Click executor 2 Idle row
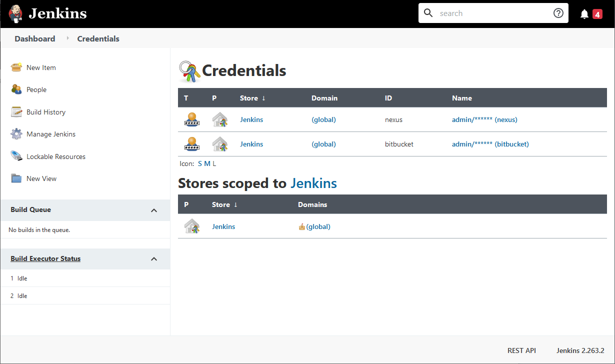615x364 pixels. [x=85, y=295]
